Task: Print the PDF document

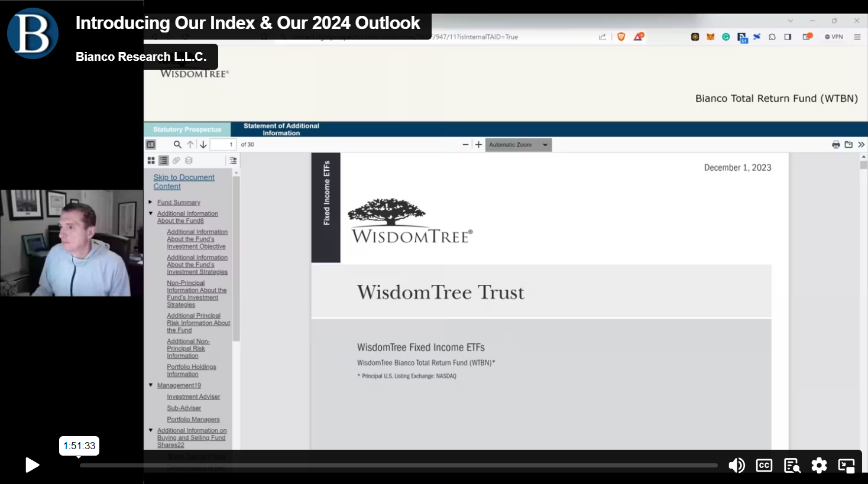Action: pos(835,144)
